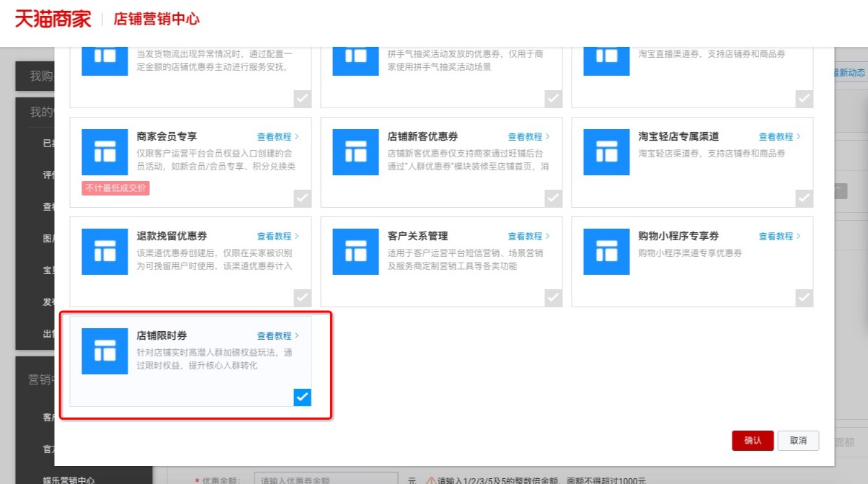This screenshot has height=484, width=868.
Task: Check the 淘宝轻店专属渠道 card checkbox
Action: 804,198
